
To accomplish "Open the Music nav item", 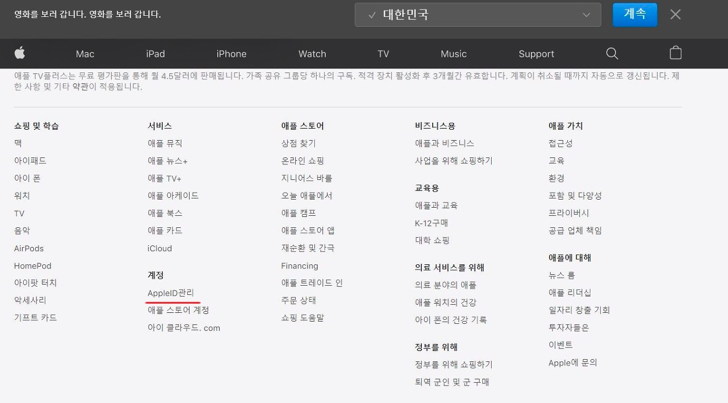I will point(453,54).
